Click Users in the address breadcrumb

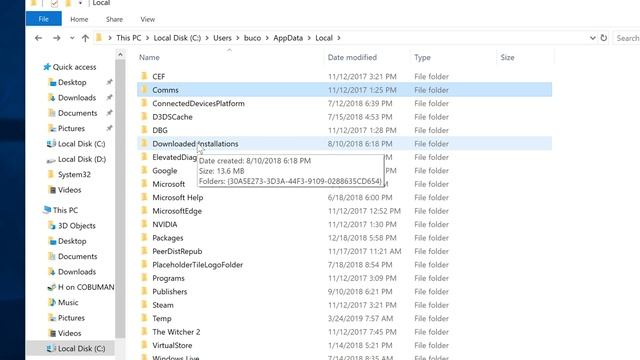tap(222, 38)
